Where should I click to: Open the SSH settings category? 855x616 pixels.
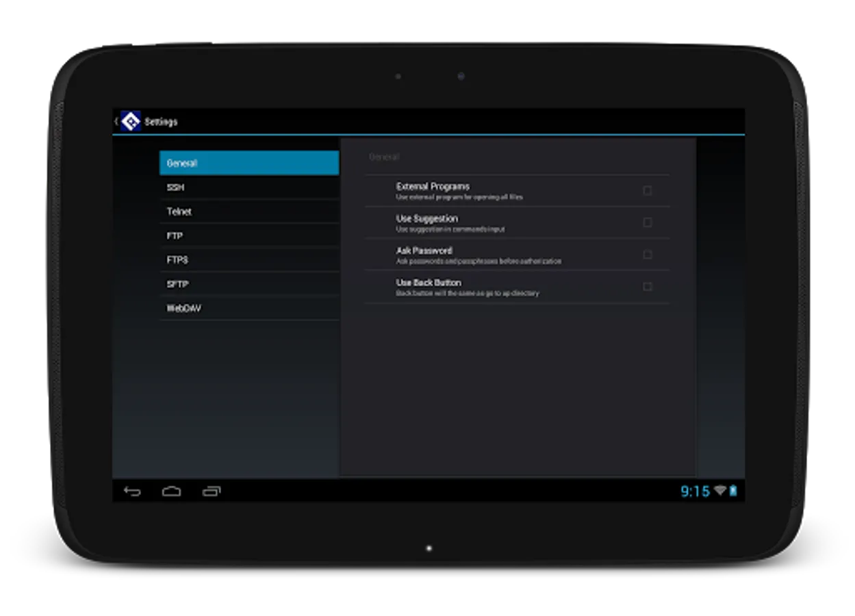[249, 188]
